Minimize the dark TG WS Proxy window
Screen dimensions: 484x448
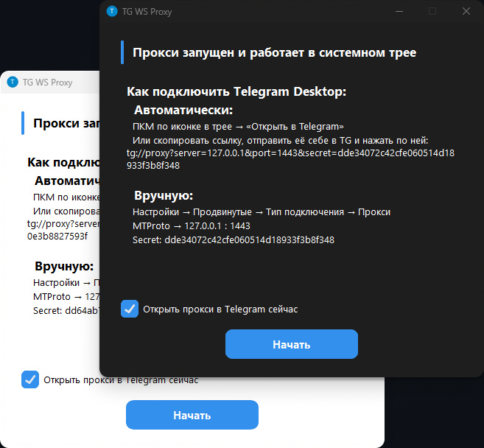click(x=399, y=12)
